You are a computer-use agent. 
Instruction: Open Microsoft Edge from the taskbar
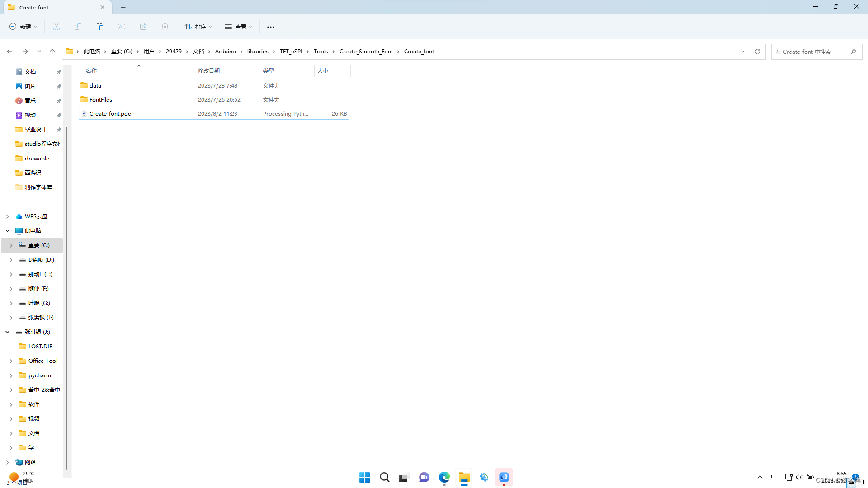coord(444,477)
